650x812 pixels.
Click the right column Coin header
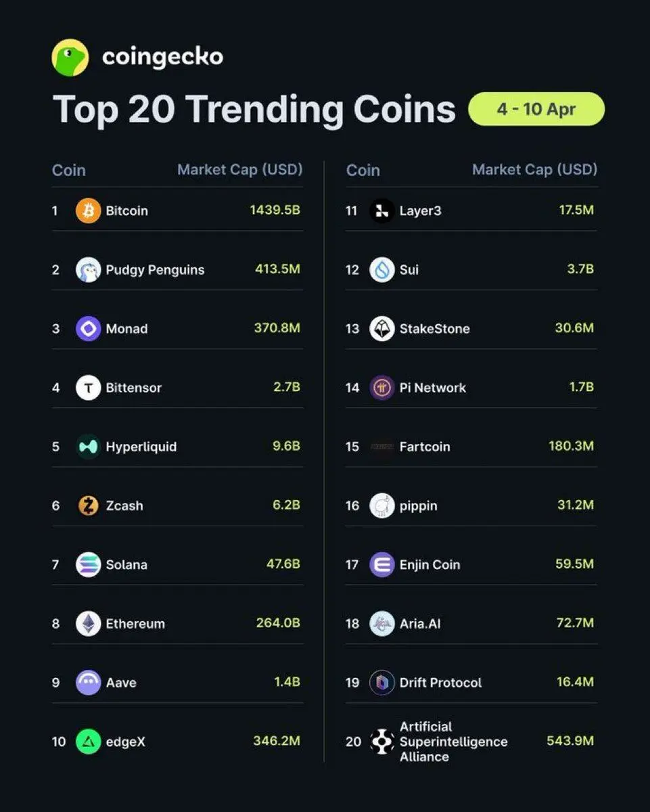363,170
